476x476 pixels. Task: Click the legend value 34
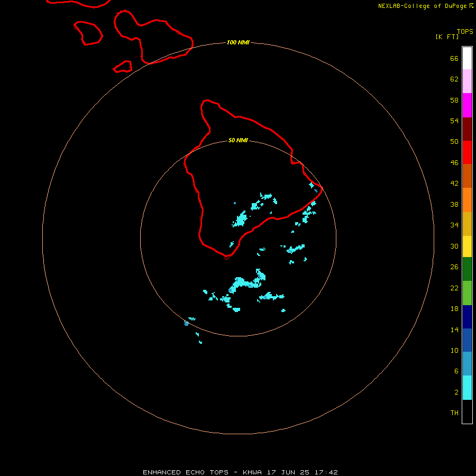(x=454, y=225)
